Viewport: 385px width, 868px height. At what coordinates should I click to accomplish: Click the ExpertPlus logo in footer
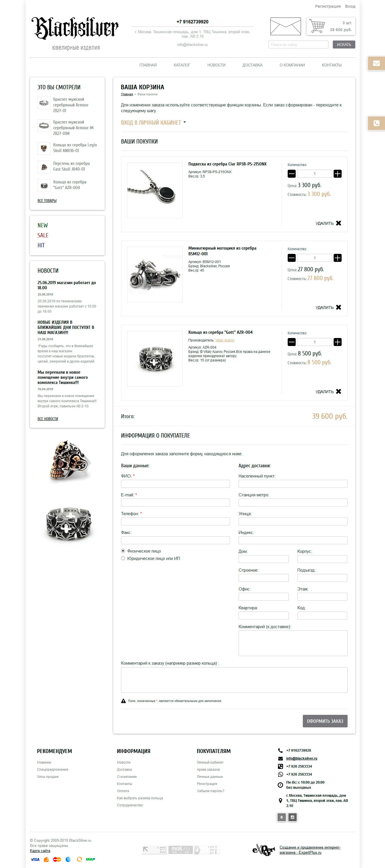point(264,849)
